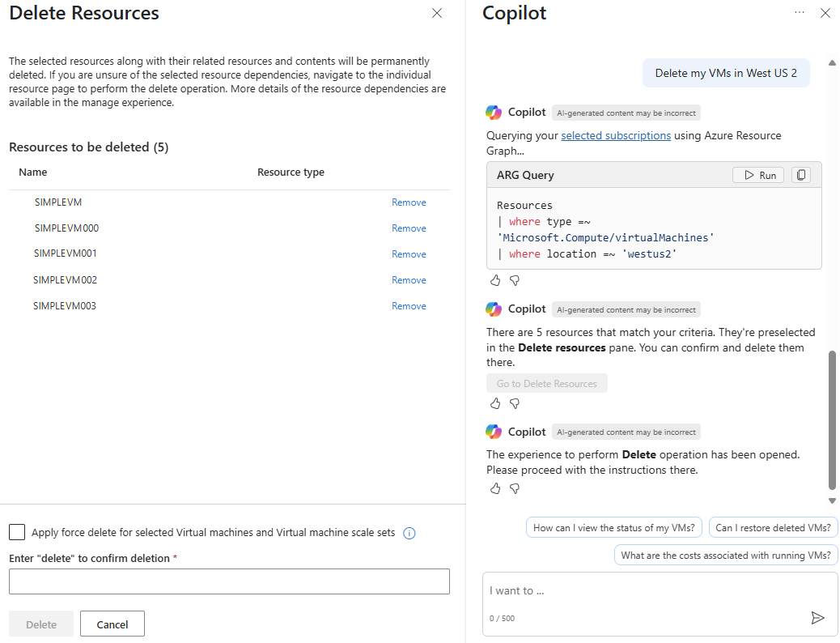Remove SIMPLEVM003 from the deletion list
The image size is (840, 643).
tap(409, 306)
